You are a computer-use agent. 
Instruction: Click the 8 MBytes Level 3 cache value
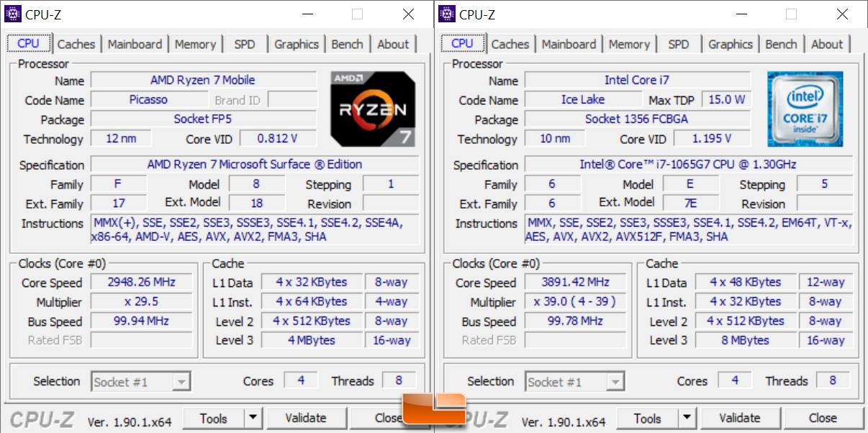pos(746,340)
